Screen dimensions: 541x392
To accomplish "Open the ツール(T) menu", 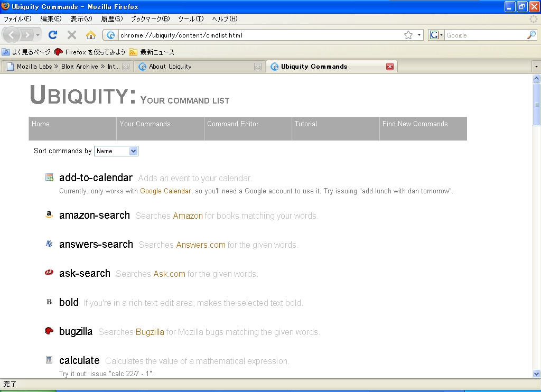I will (x=191, y=19).
